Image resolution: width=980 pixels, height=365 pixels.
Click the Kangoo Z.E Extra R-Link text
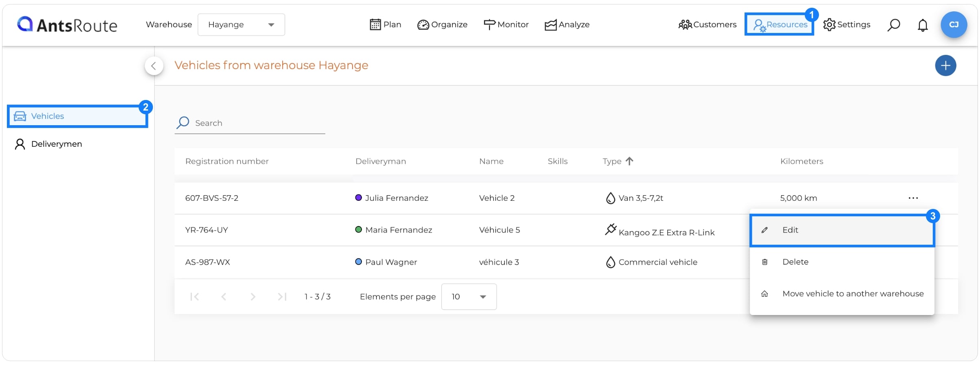666,232
